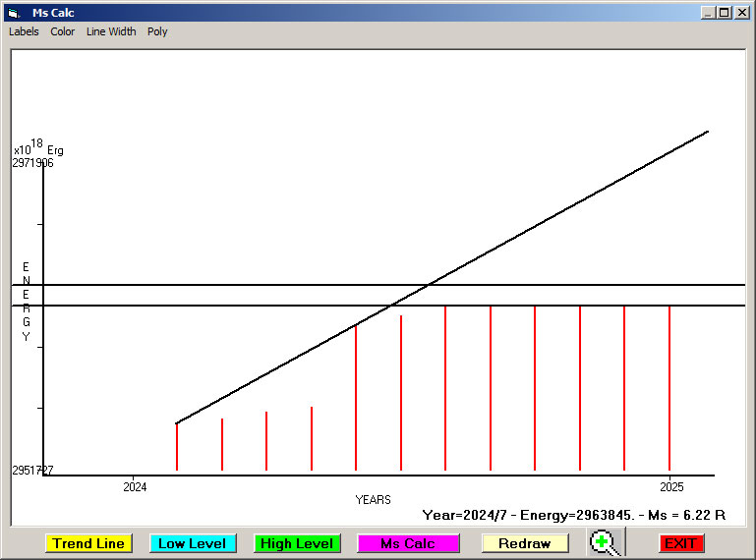The image size is (756, 560).
Task: Click the magnifier zoom-in icon
Action: pyautogui.click(x=605, y=543)
